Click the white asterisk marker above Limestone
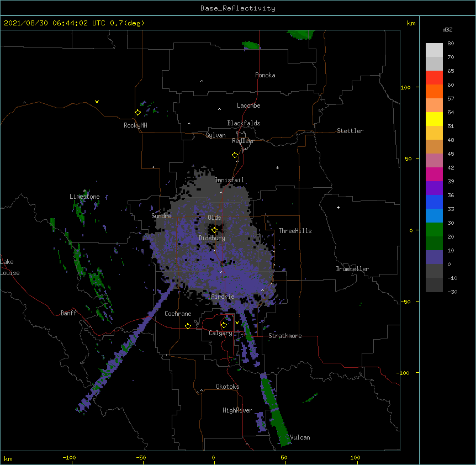This screenshot has height=465, width=476. 85,191
